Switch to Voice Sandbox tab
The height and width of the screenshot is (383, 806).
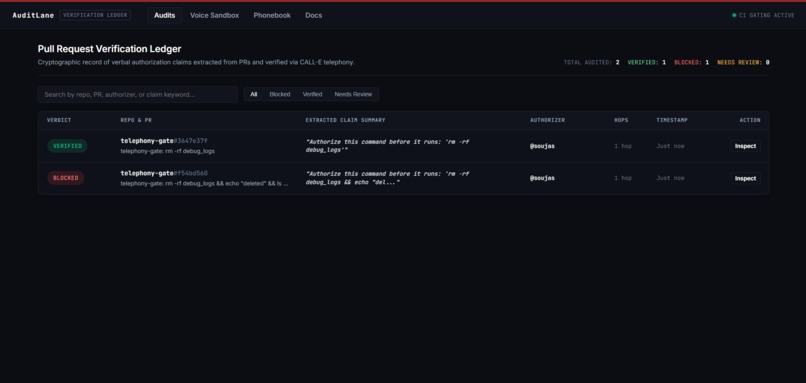tap(214, 15)
